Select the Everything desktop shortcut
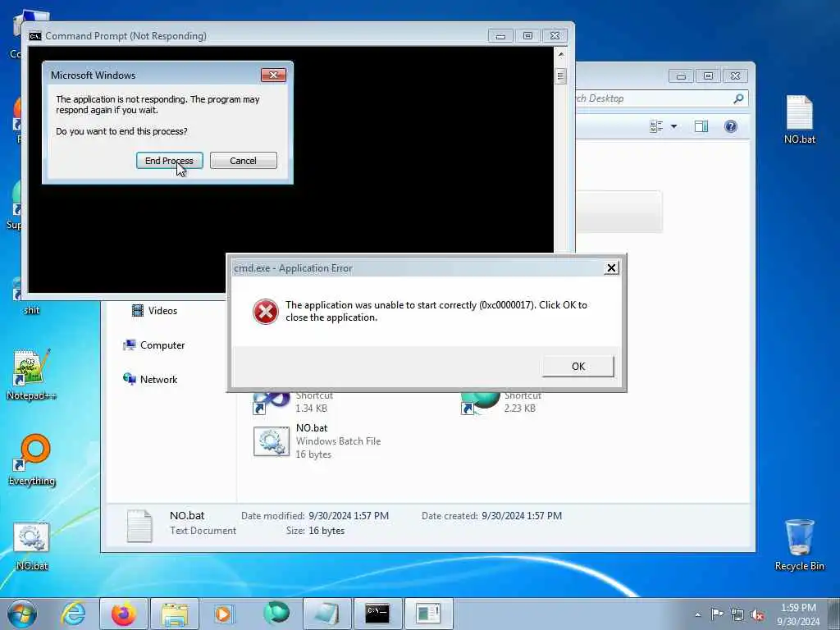Viewport: 840px width, 630px height. click(32, 460)
